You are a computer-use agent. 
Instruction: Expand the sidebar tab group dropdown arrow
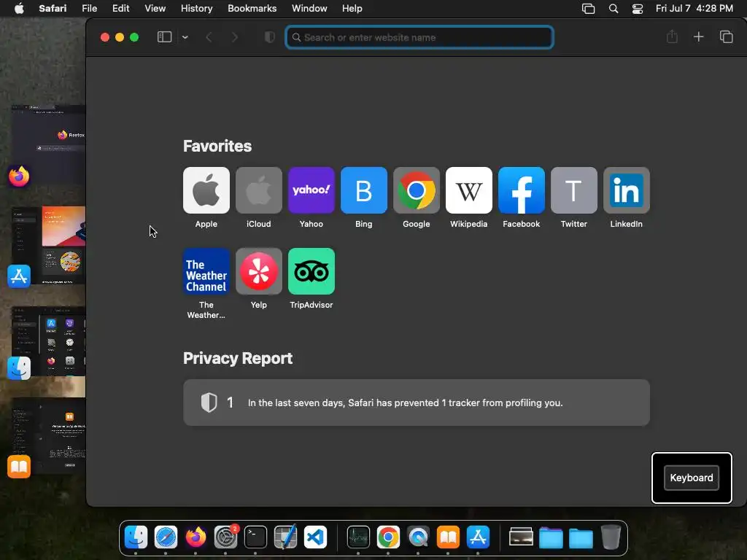185,37
